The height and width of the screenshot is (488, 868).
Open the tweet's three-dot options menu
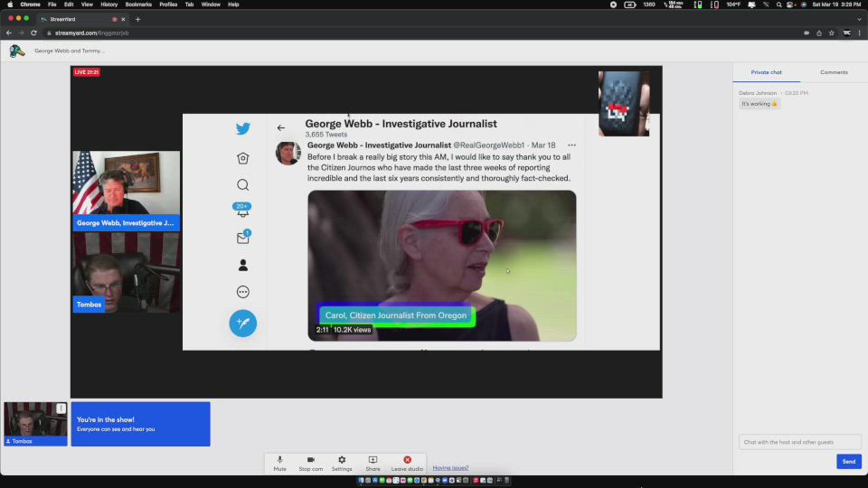tap(571, 145)
